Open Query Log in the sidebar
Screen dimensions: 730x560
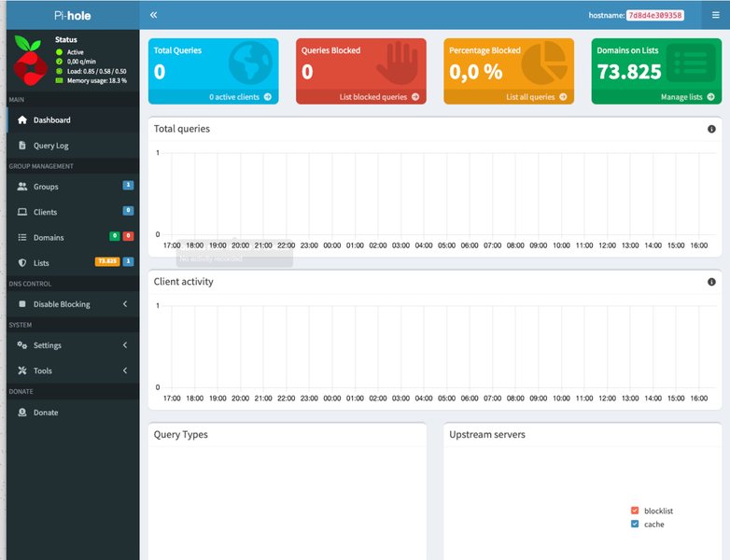(50, 146)
